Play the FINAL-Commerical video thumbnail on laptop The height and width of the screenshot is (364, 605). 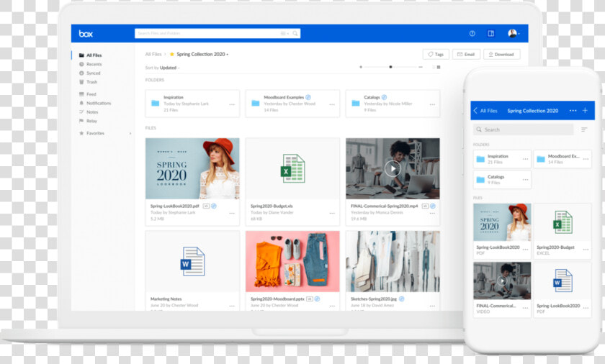(393, 169)
